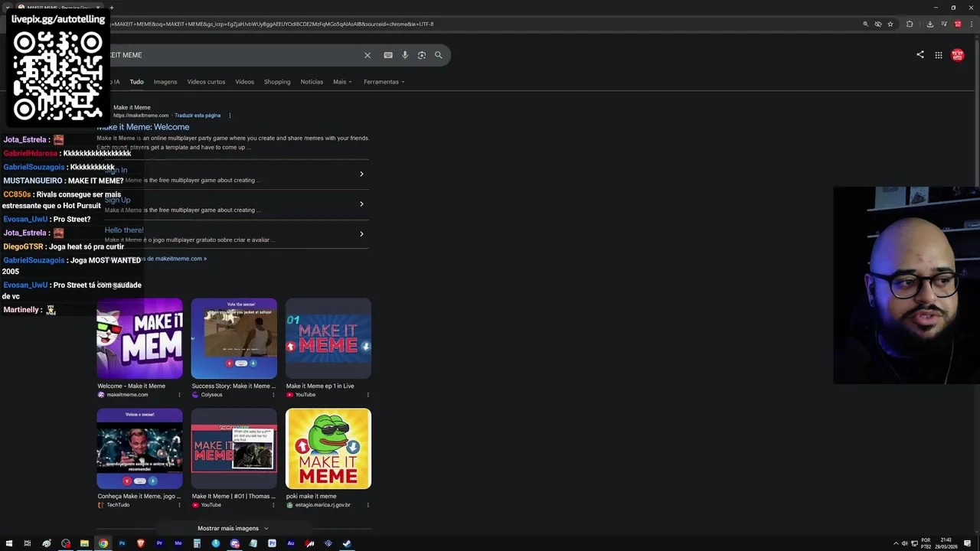Open the Google account avatar on the page

point(958,55)
